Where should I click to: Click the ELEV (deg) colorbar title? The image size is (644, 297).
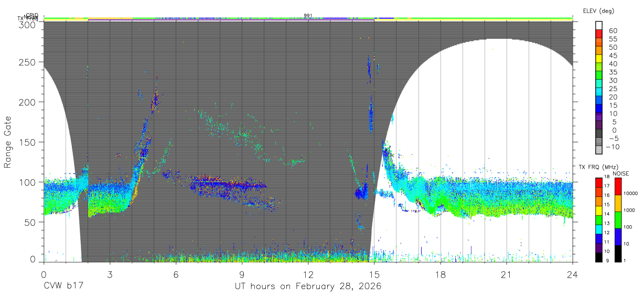pos(598,10)
